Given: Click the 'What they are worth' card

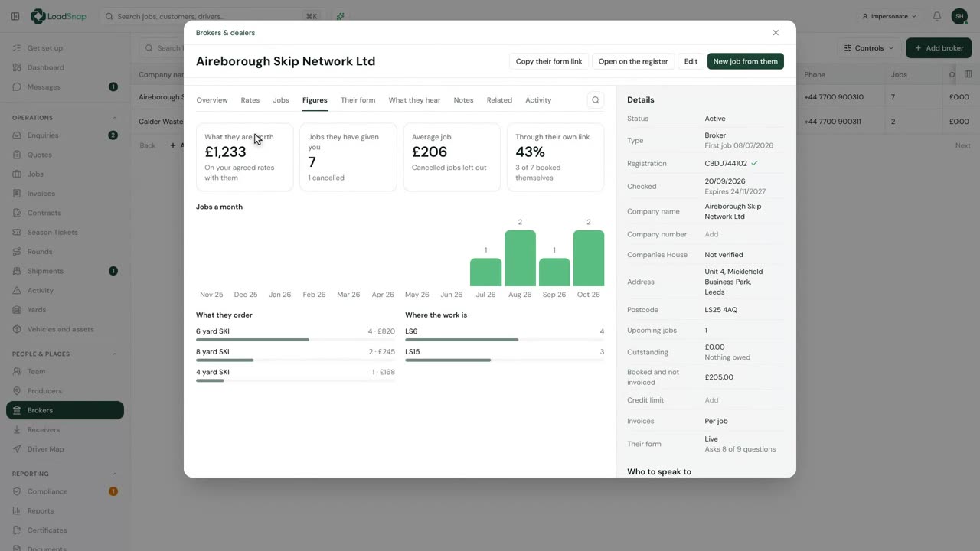Looking at the screenshot, I should coord(245,157).
